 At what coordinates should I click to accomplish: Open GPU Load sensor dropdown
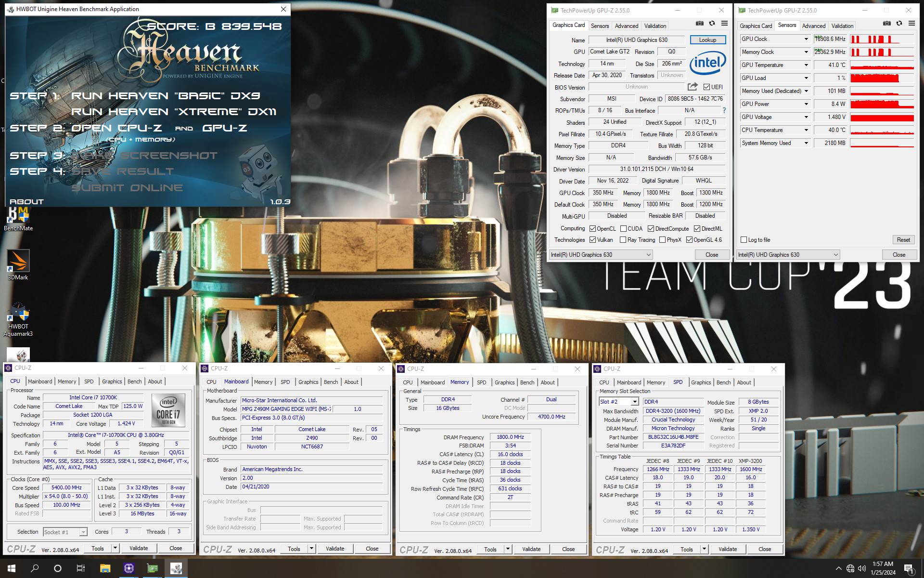(x=806, y=78)
